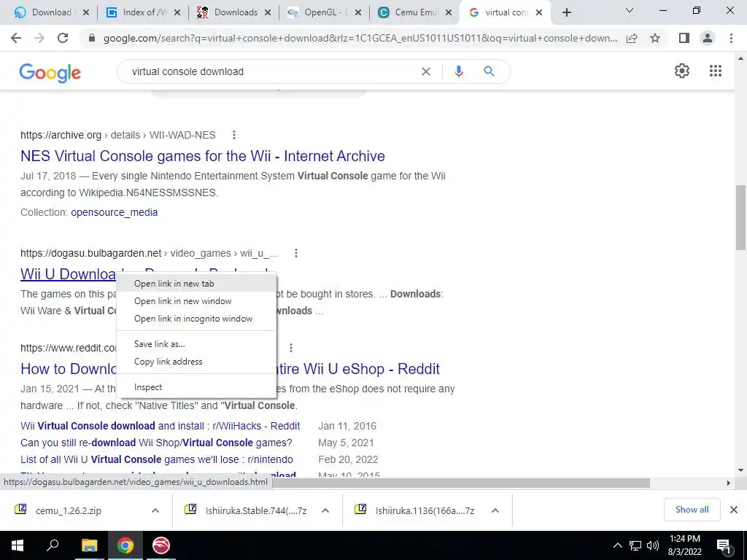Click Show all downloads button
This screenshot has width=747, height=560.
click(x=692, y=510)
